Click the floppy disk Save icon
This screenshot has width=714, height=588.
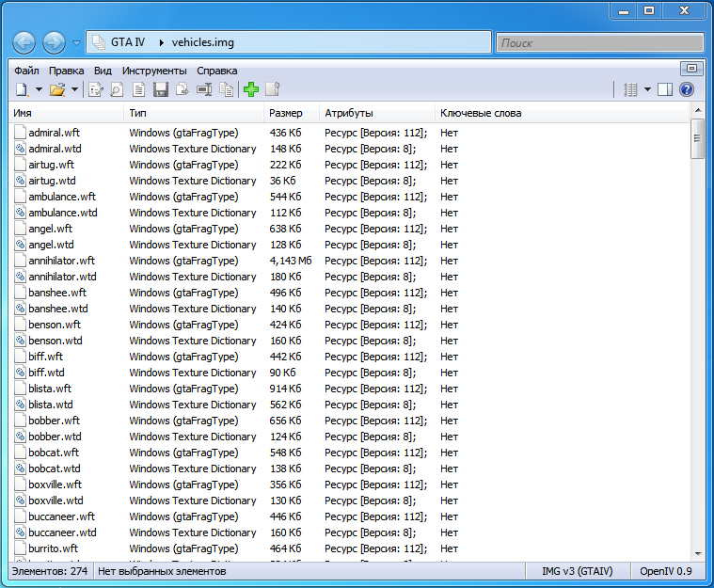(160, 89)
